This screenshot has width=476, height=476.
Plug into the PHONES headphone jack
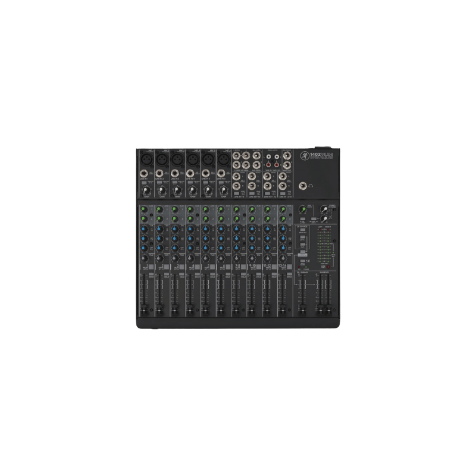pyautogui.click(x=302, y=186)
